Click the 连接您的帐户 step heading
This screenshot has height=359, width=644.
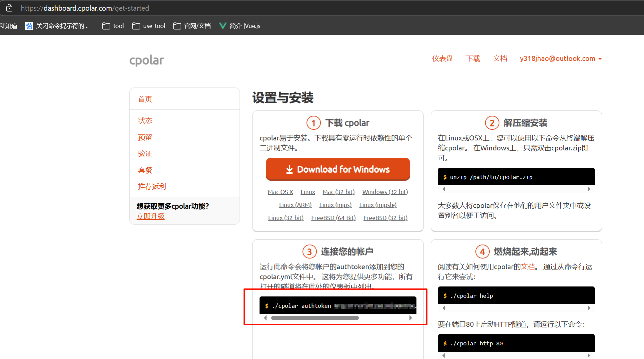click(x=347, y=252)
